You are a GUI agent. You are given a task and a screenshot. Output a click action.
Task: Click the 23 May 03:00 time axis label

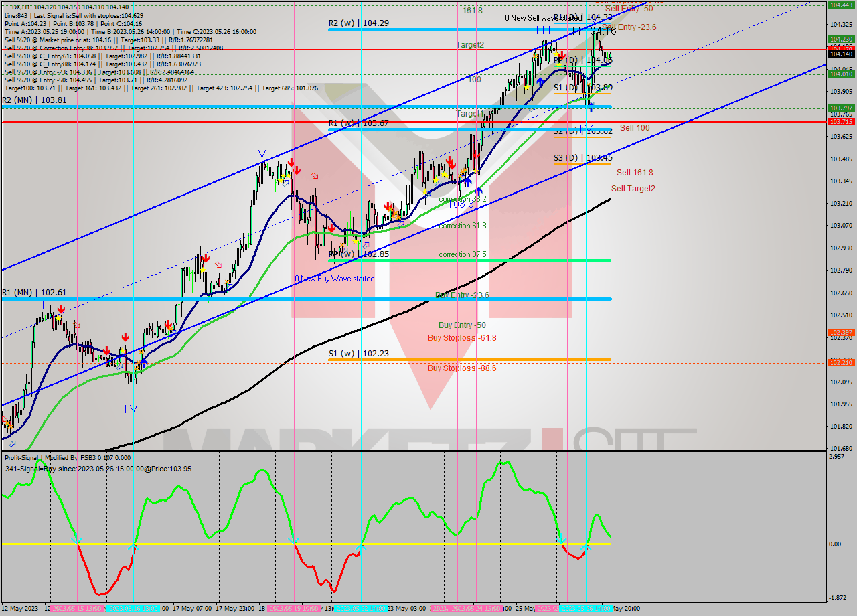pos(407,609)
